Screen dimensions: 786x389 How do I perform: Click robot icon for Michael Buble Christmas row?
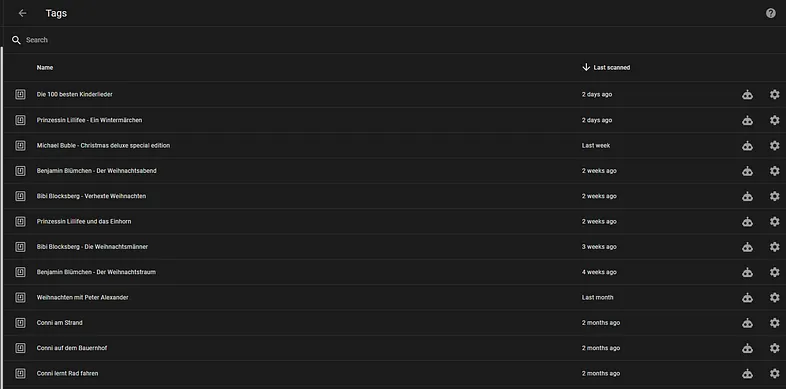pos(747,145)
